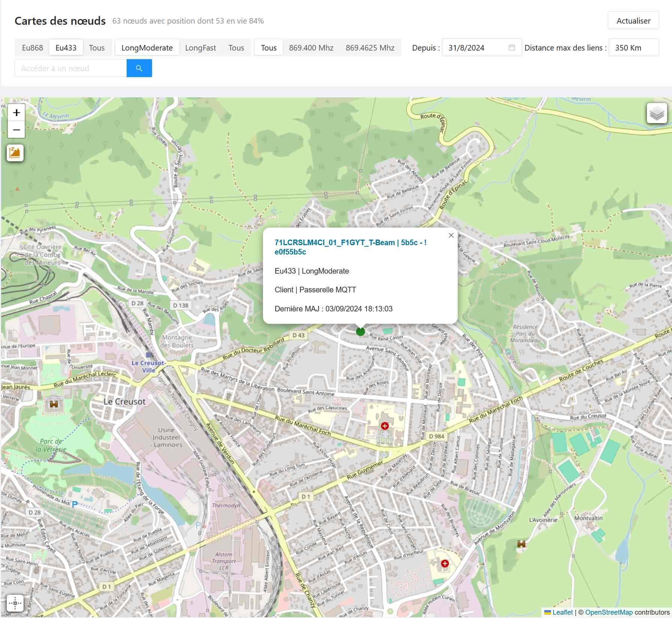This screenshot has width=672, height=618.
Task: Click the Actualiser button
Action: (x=633, y=21)
